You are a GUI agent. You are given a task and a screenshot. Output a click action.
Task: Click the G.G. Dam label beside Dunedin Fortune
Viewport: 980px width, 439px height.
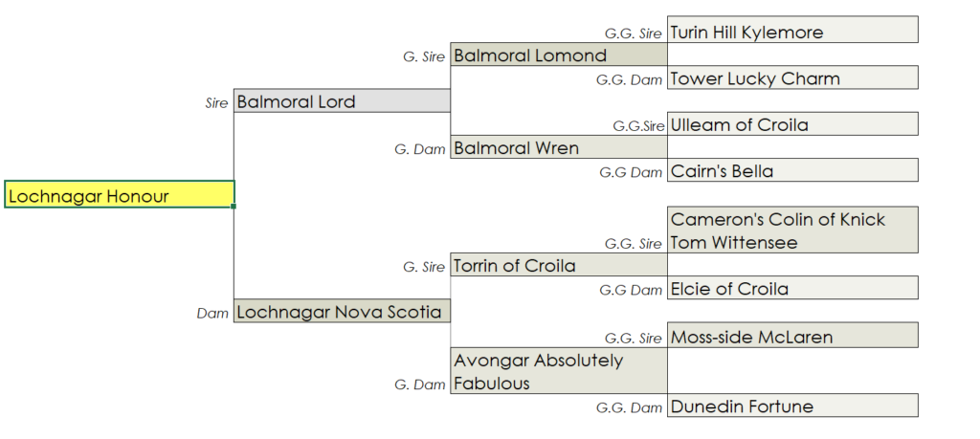pos(629,407)
